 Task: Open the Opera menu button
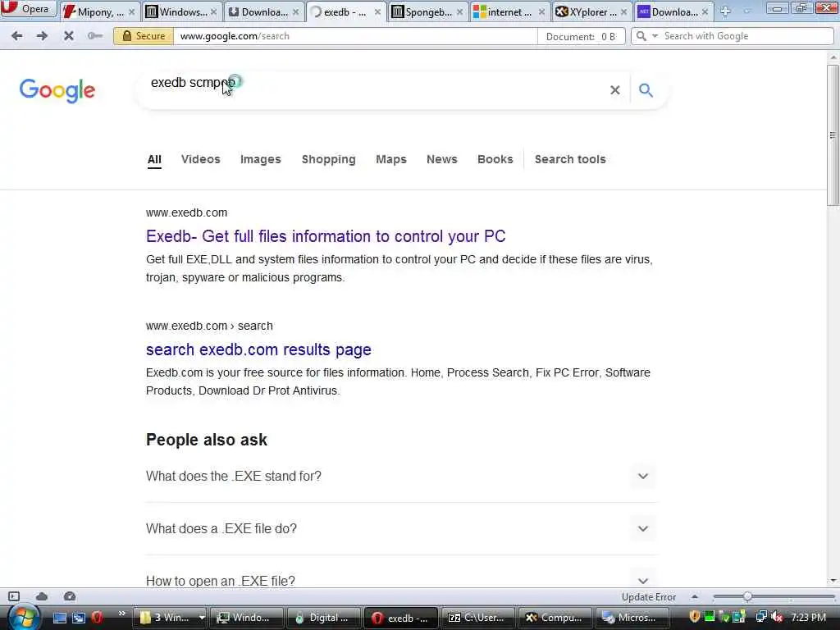coord(28,8)
